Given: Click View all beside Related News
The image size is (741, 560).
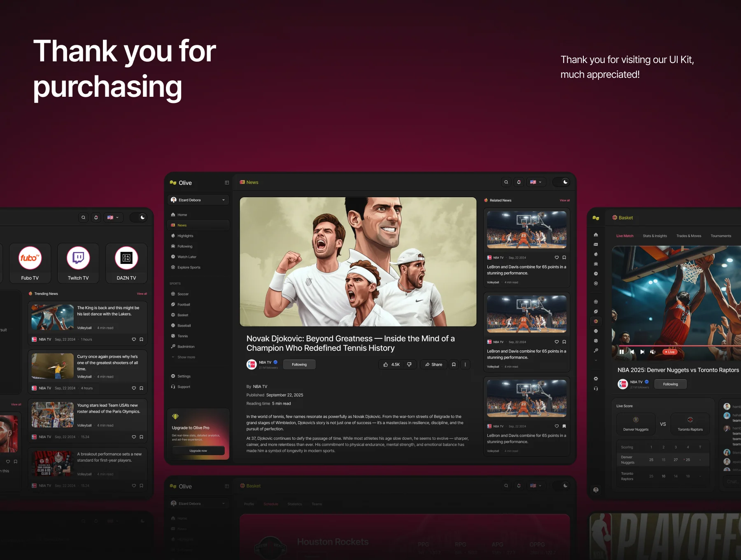Looking at the screenshot, I should (x=565, y=201).
